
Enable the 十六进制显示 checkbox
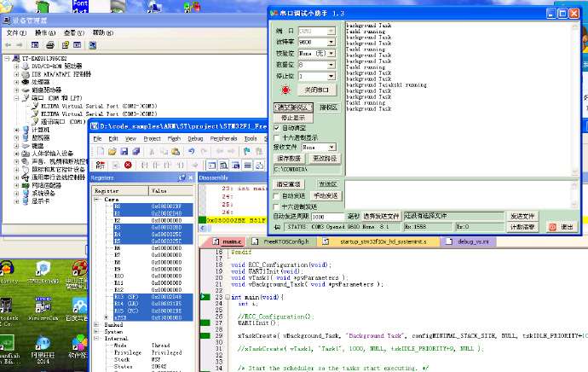tap(276, 137)
